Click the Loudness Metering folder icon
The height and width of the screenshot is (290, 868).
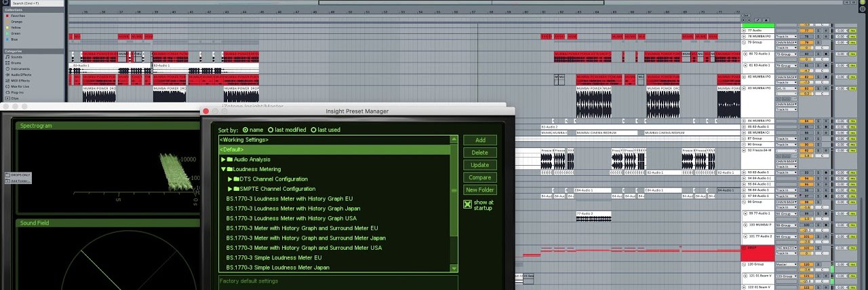point(229,169)
